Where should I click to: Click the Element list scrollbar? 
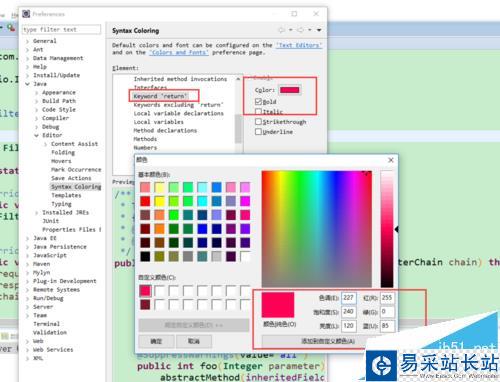238,128
